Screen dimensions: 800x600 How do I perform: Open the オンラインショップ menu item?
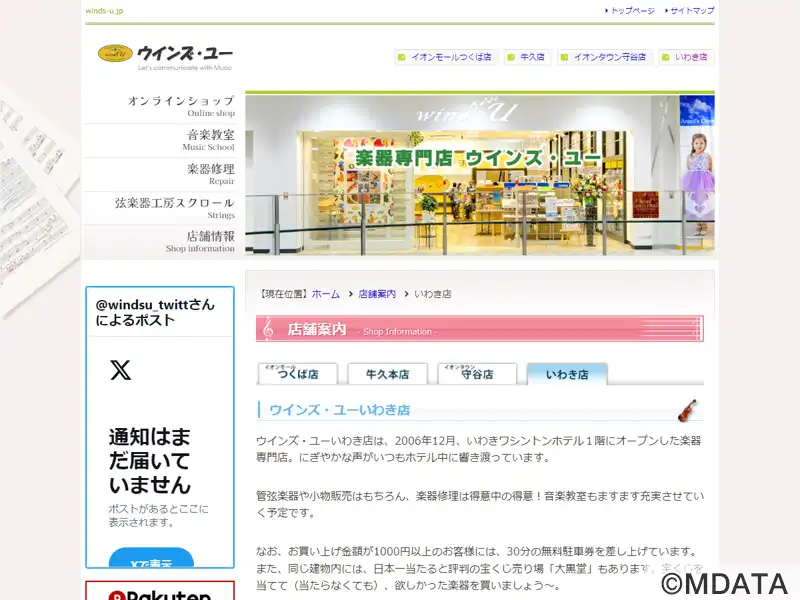pyautogui.click(x=160, y=106)
